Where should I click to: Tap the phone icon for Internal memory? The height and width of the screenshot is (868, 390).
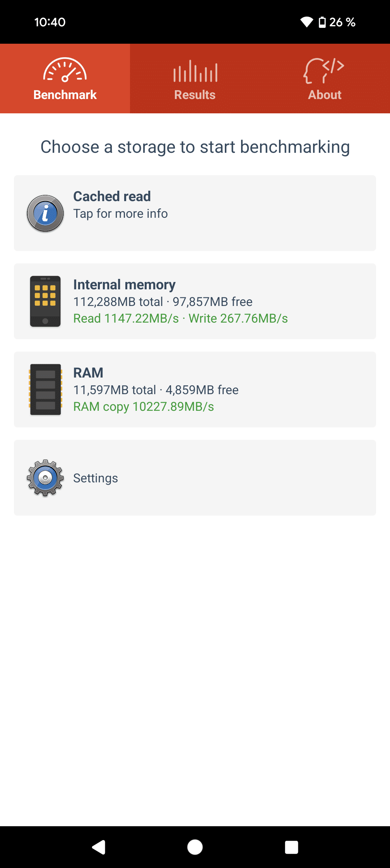point(45,301)
